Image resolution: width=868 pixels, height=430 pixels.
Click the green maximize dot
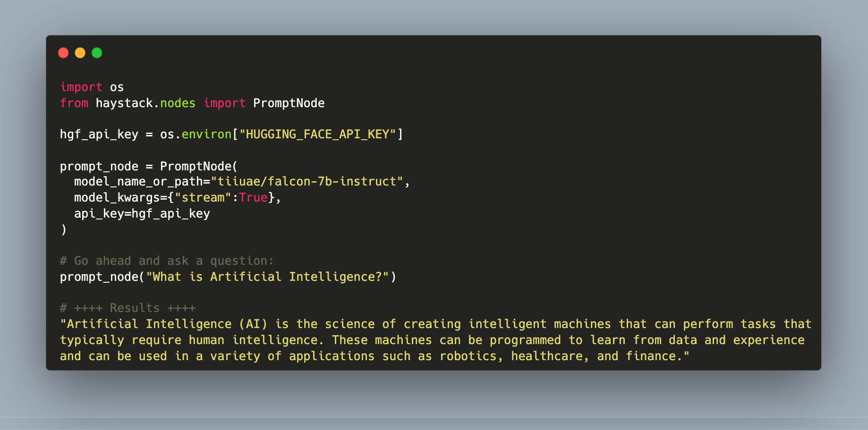click(x=97, y=53)
